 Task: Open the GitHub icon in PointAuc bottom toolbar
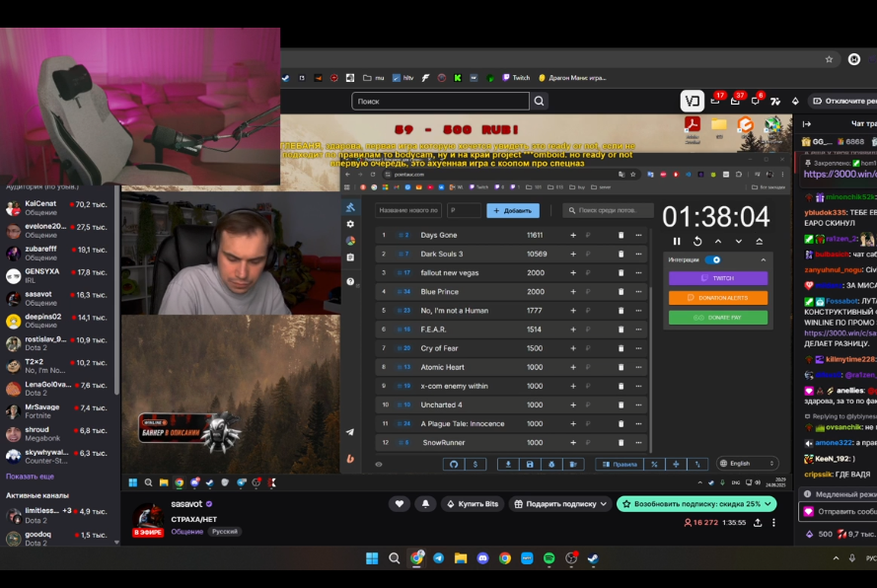point(454,464)
